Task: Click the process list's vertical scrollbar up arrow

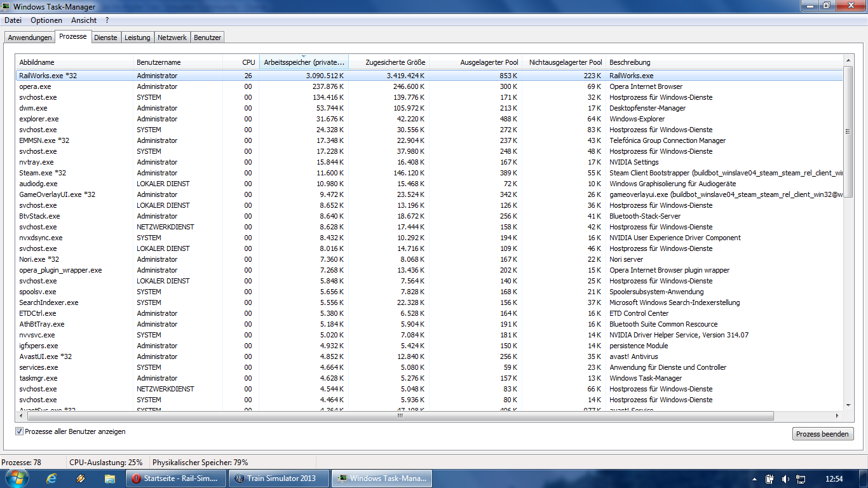Action: (848, 60)
